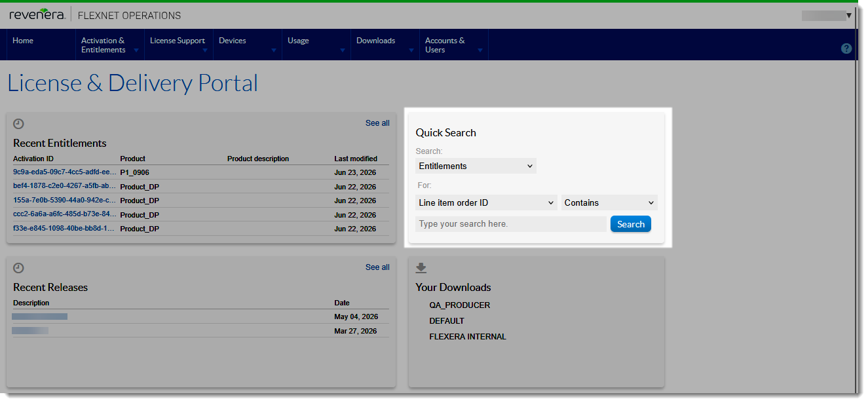868x403 pixels.
Task: Go to the Home menu
Action: [x=23, y=41]
